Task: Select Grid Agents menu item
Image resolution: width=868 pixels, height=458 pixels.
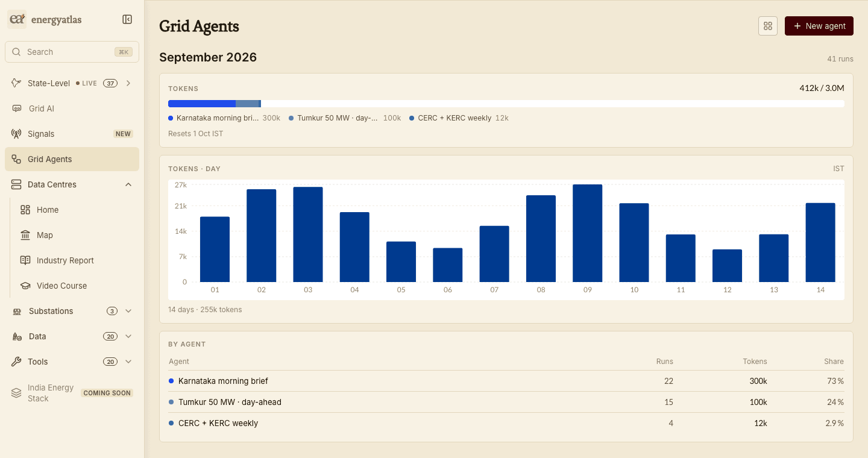Action: pyautogui.click(x=72, y=159)
